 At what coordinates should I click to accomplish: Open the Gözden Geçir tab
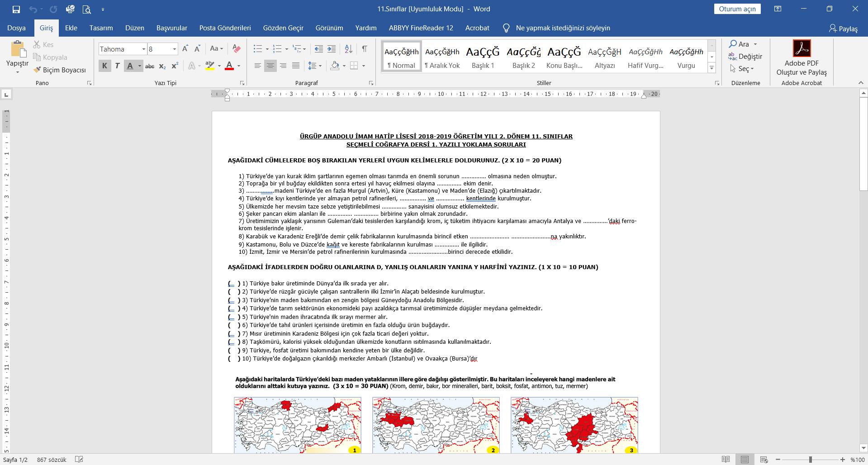(283, 28)
